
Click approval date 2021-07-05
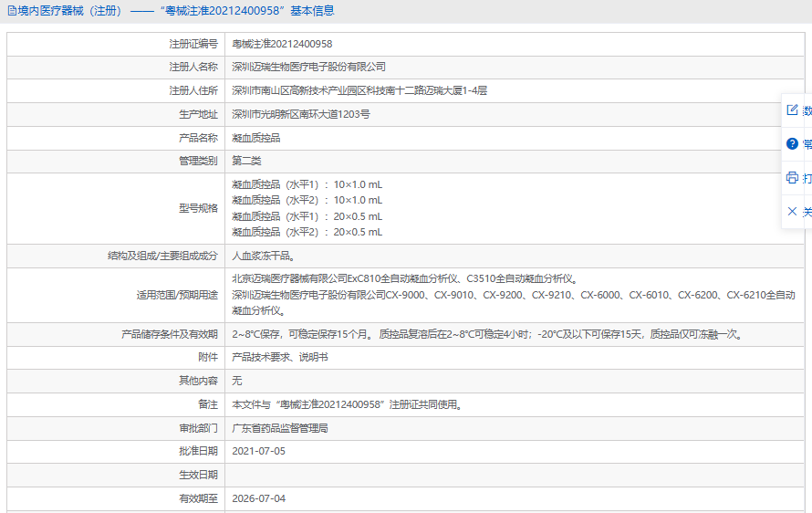coord(258,451)
